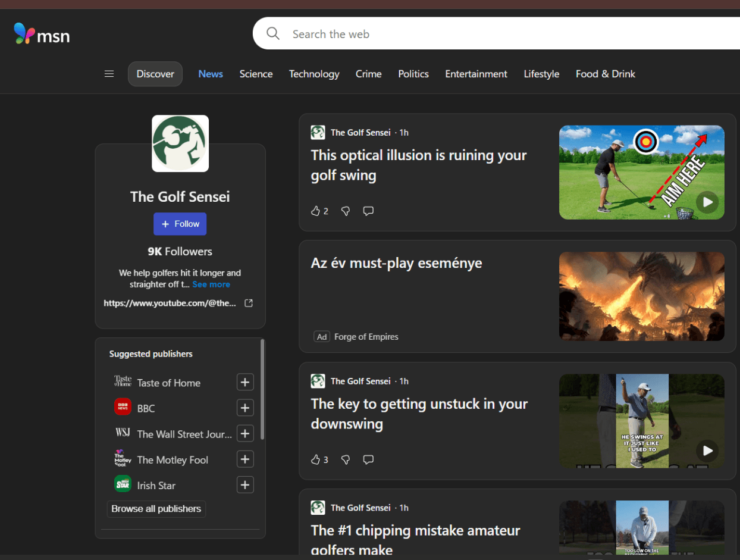Screen dimensions: 740x560
Task: Open 'This optical illusion is ruining' headline
Action: [419, 165]
